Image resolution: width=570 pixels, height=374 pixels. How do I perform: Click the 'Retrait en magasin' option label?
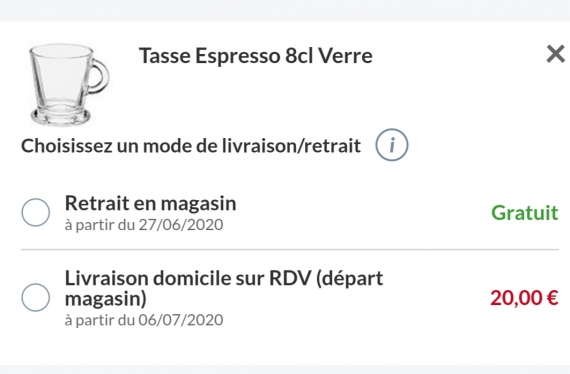click(150, 203)
